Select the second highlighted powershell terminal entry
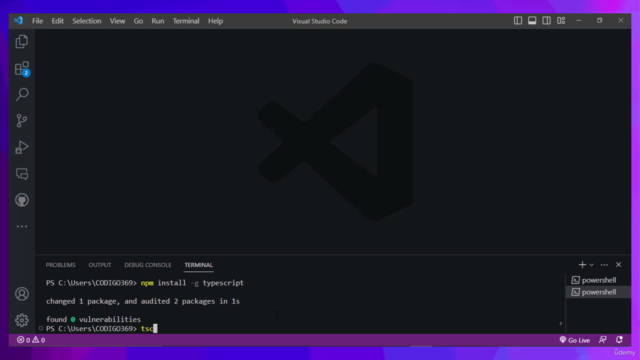This screenshot has width=640, height=360. click(x=598, y=292)
